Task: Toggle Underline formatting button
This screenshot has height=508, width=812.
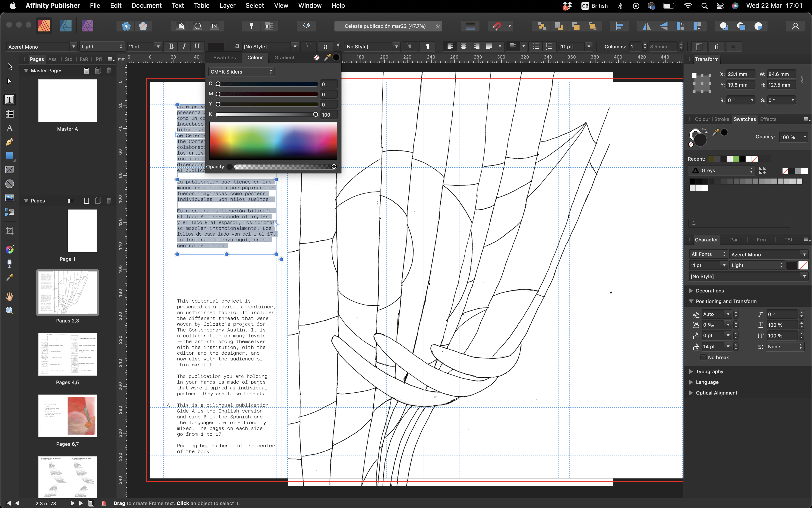Action: 197,46
